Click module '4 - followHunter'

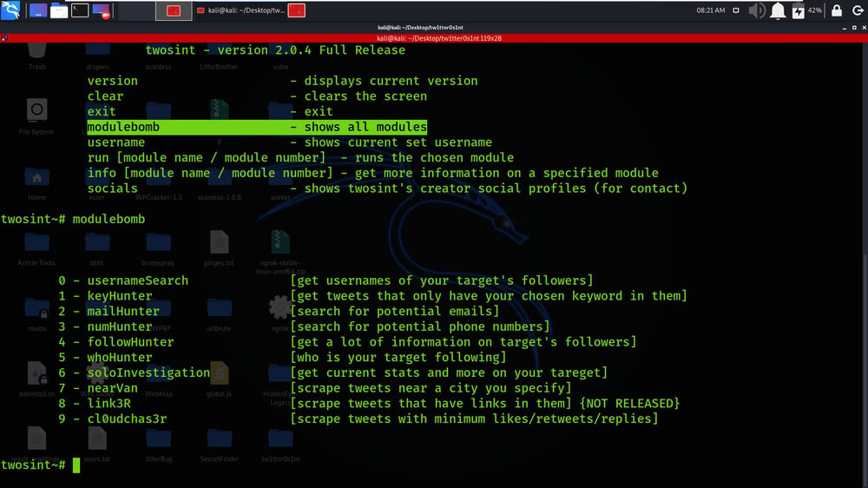116,342
